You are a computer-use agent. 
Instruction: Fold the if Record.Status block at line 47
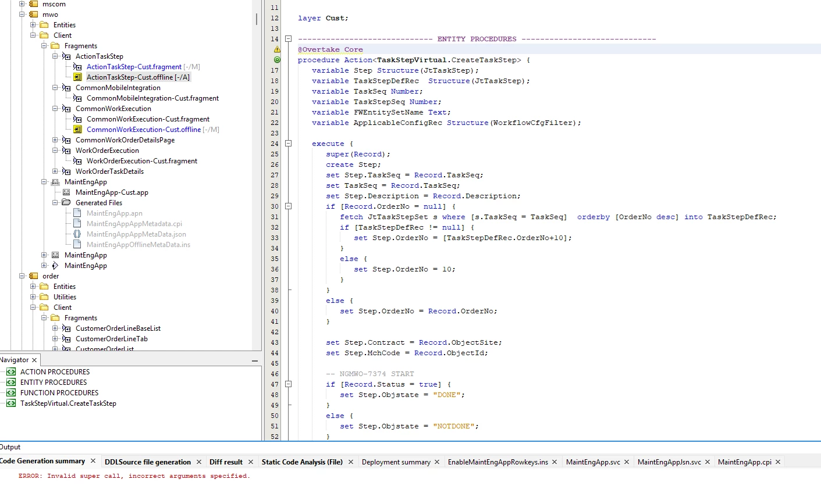288,384
